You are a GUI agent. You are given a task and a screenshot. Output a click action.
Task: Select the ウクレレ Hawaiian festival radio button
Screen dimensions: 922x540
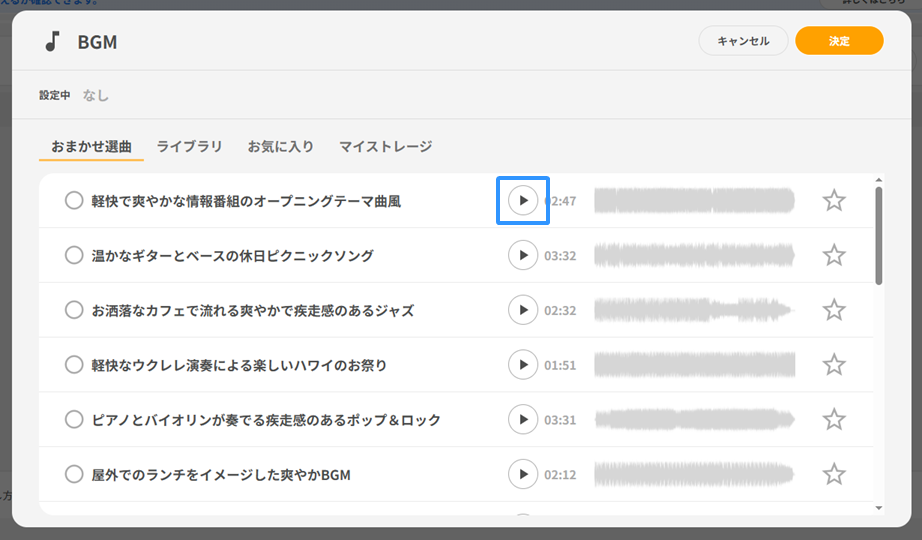74,365
